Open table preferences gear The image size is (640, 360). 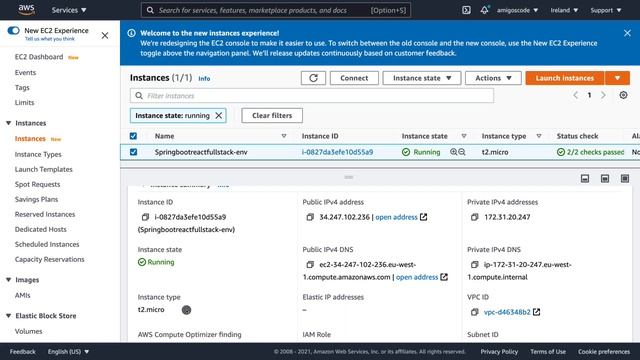coord(623,95)
